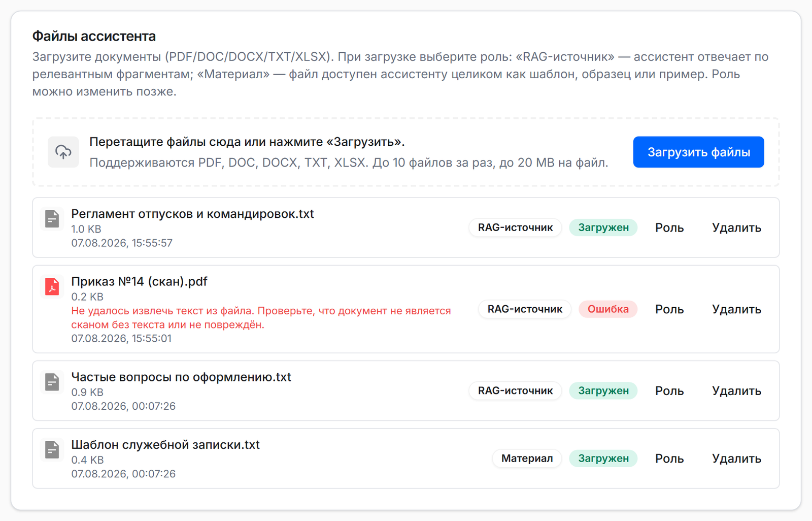This screenshot has width=812, height=521.
Task: Click "Загружен" status on Регламент отпусков row
Action: [603, 227]
